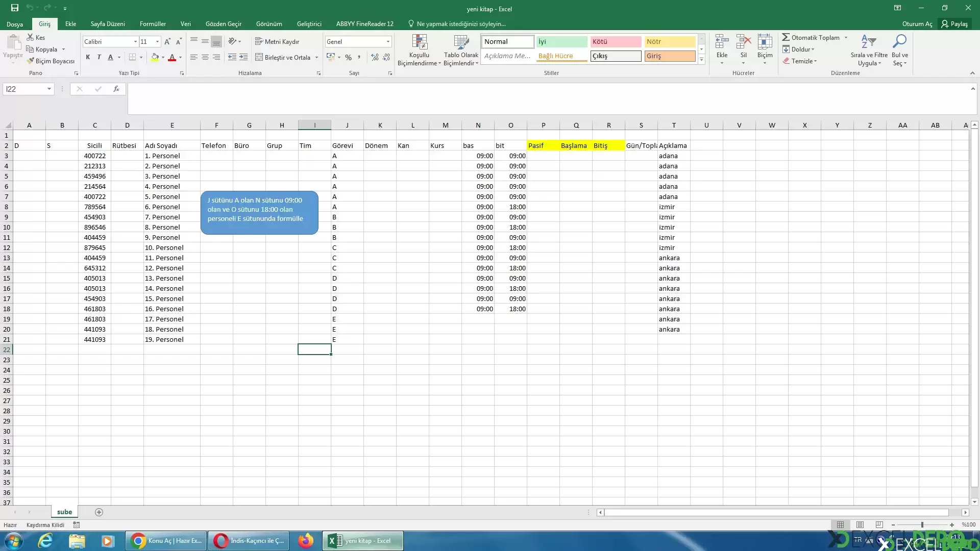Click the Paylaş (Share) button
Screen dimensions: 980x551
pyautogui.click(x=954, y=23)
